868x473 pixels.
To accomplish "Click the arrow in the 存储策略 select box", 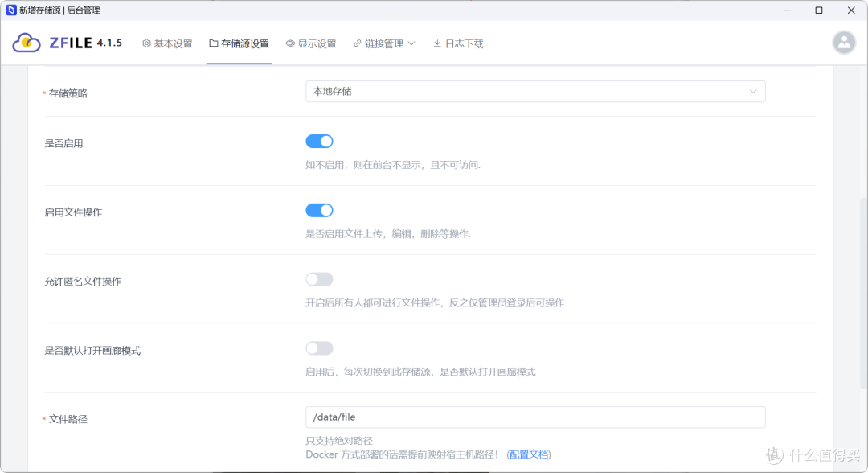I will click(x=753, y=92).
